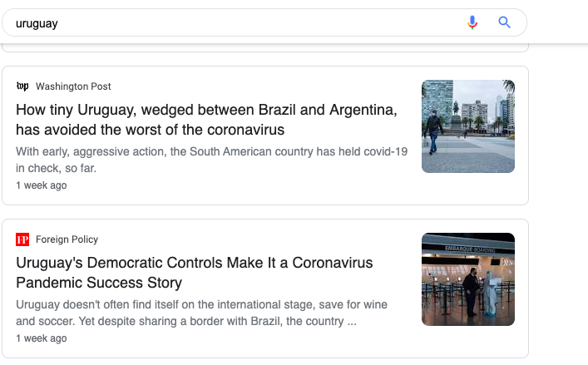The width and height of the screenshot is (588, 365).
Task: Click the microphone voice search icon
Action: point(472,22)
